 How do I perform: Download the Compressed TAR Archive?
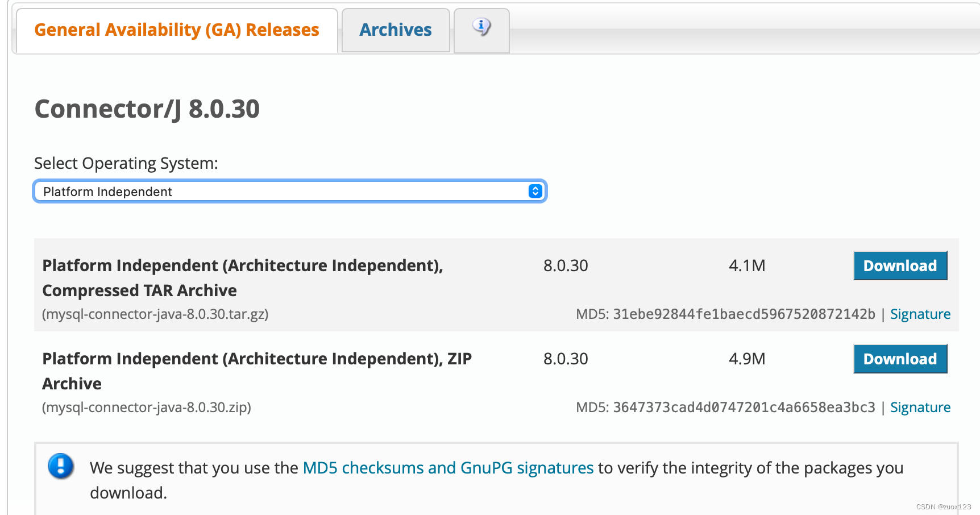pyautogui.click(x=900, y=265)
